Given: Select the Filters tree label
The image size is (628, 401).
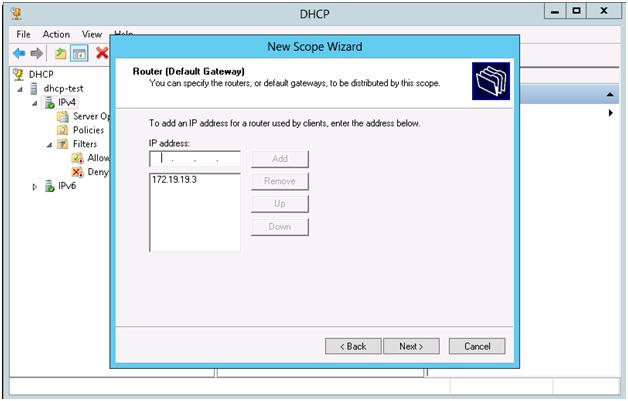Looking at the screenshot, I should coord(85,144).
